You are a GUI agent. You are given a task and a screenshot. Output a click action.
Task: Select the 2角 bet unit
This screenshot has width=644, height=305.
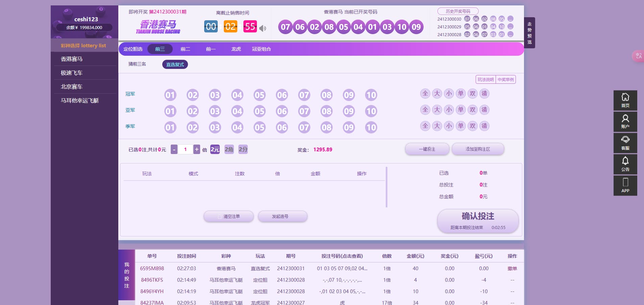229,149
